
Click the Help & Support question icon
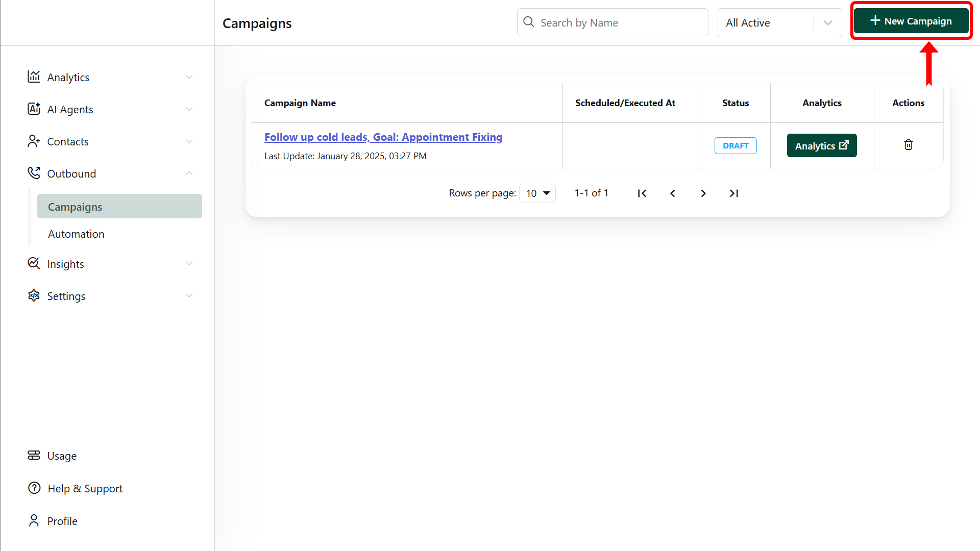tap(34, 488)
